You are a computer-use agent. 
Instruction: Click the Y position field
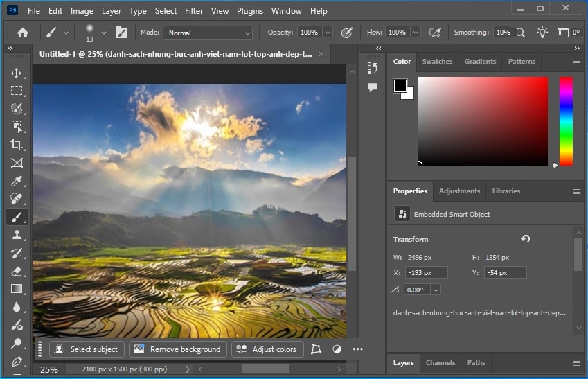(505, 273)
